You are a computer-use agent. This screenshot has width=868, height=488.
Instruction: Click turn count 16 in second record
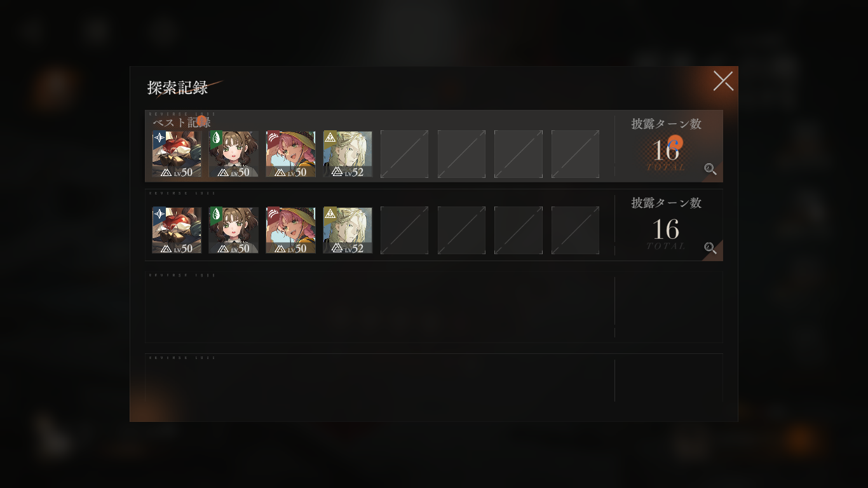point(666,229)
